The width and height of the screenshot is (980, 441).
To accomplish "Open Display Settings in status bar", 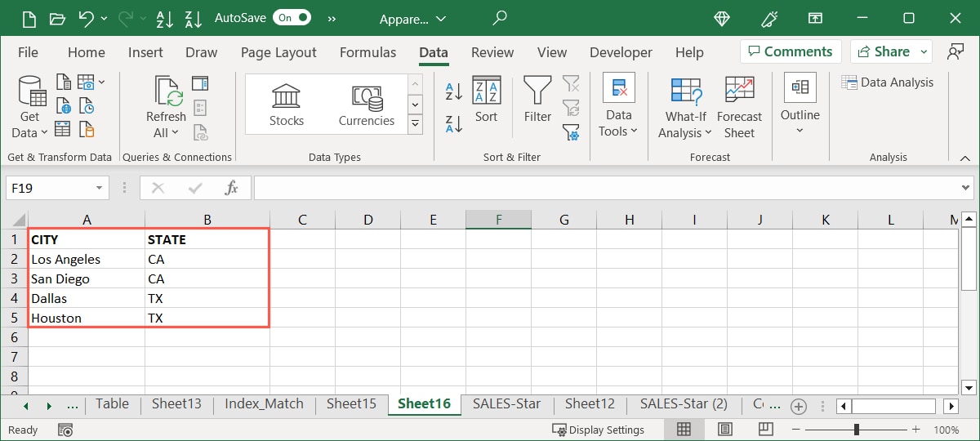I will [598, 430].
